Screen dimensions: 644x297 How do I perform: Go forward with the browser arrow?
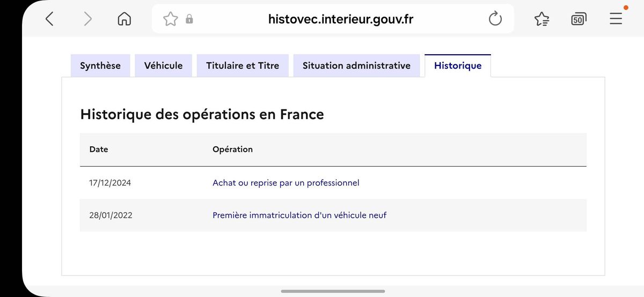coord(88,19)
